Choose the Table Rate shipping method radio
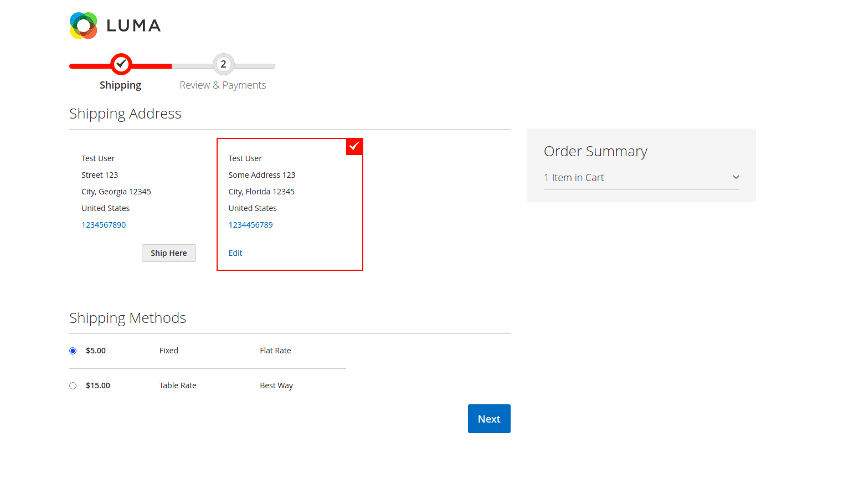 click(x=73, y=385)
